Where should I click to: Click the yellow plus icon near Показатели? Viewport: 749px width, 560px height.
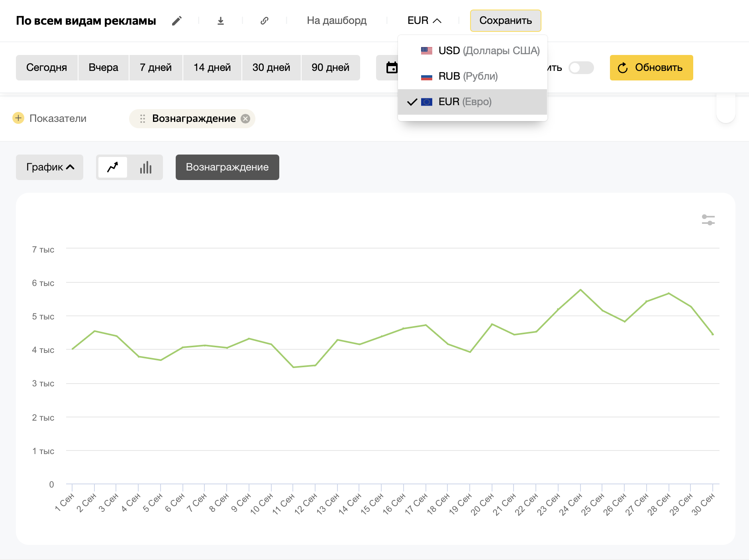[x=18, y=118]
